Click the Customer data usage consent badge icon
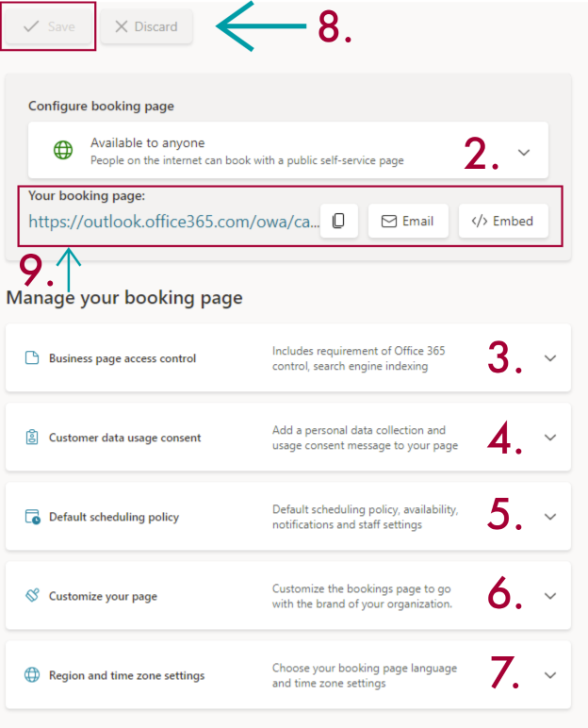The image size is (588, 728). (32, 438)
